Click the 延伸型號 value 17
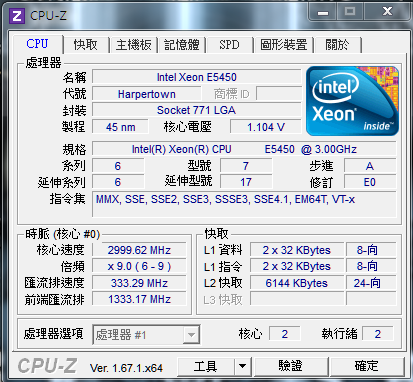413x382 pixels. (246, 182)
